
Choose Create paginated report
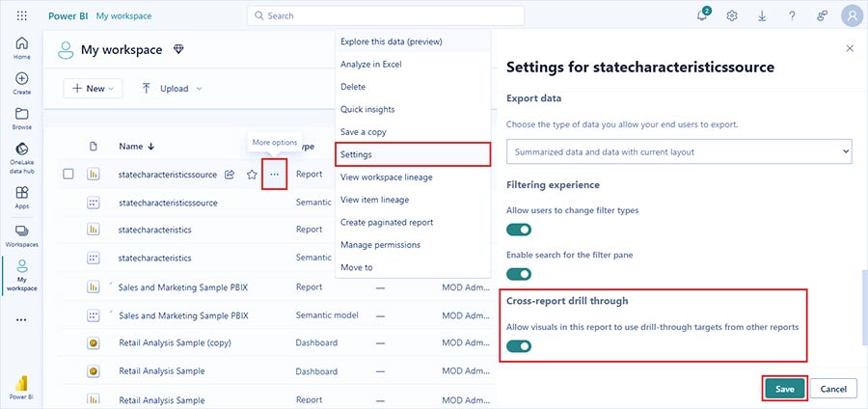[x=413, y=222]
